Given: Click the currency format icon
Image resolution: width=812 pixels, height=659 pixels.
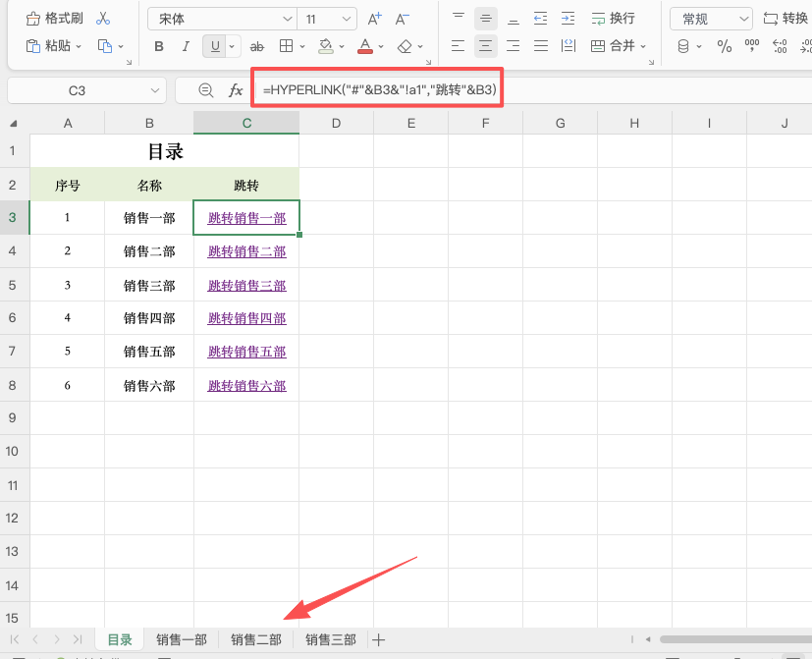Looking at the screenshot, I should coord(683,46).
